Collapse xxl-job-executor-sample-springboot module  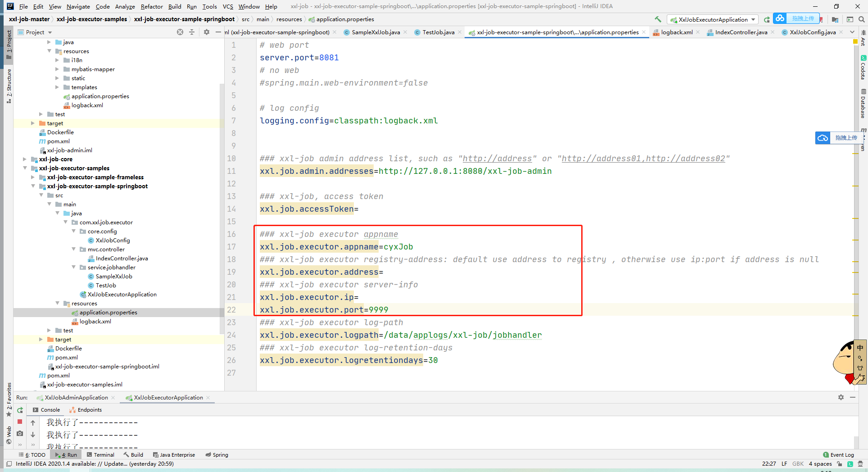pos(33,186)
